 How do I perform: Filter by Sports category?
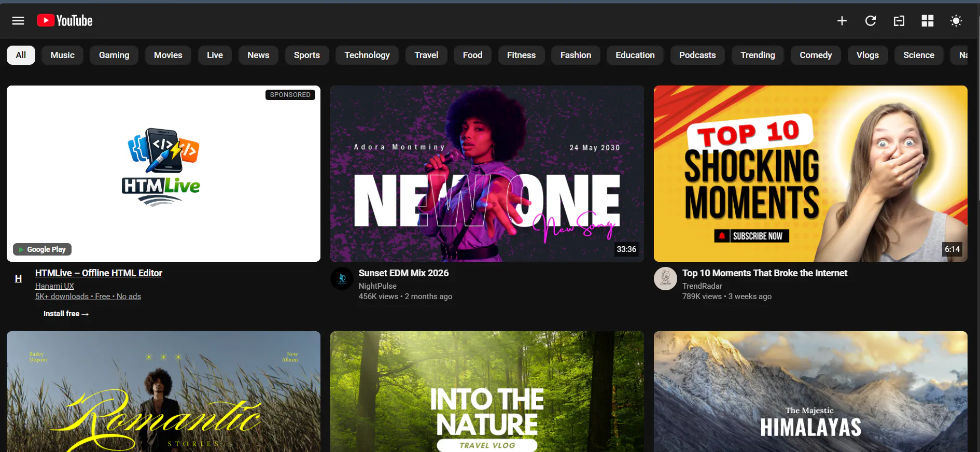pos(307,55)
